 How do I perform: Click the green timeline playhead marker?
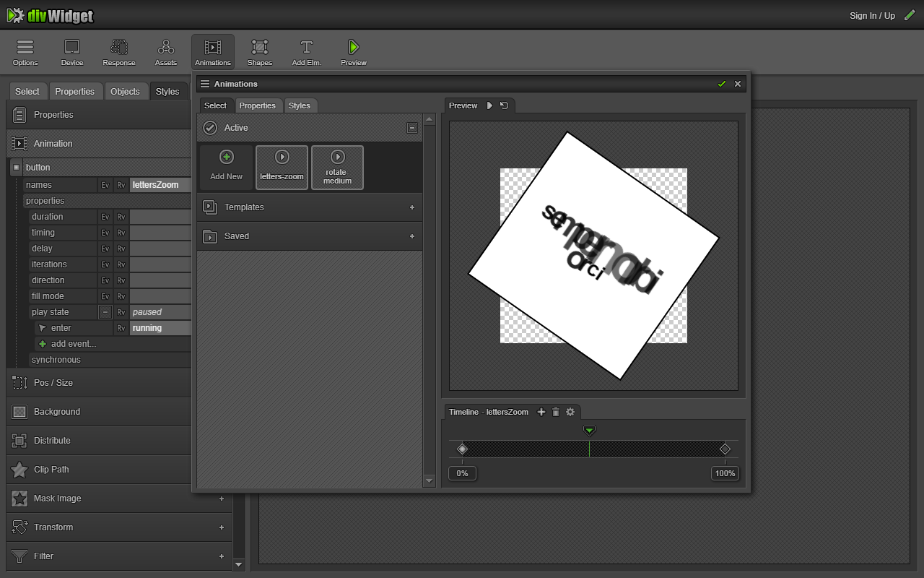click(x=589, y=431)
